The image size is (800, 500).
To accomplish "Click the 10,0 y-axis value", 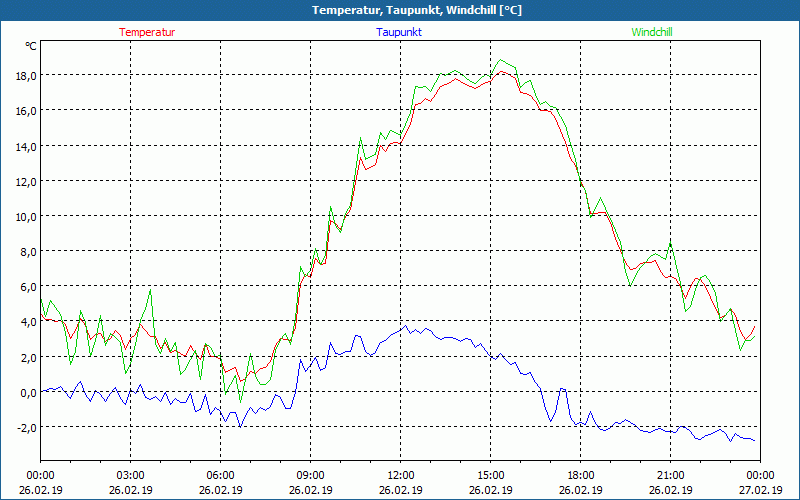I will (27, 217).
